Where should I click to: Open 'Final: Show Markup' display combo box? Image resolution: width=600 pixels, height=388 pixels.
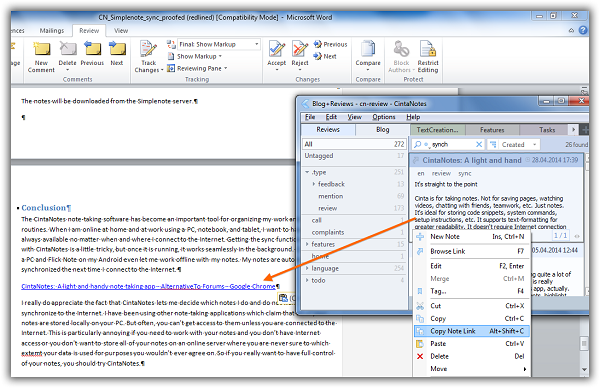(x=219, y=44)
